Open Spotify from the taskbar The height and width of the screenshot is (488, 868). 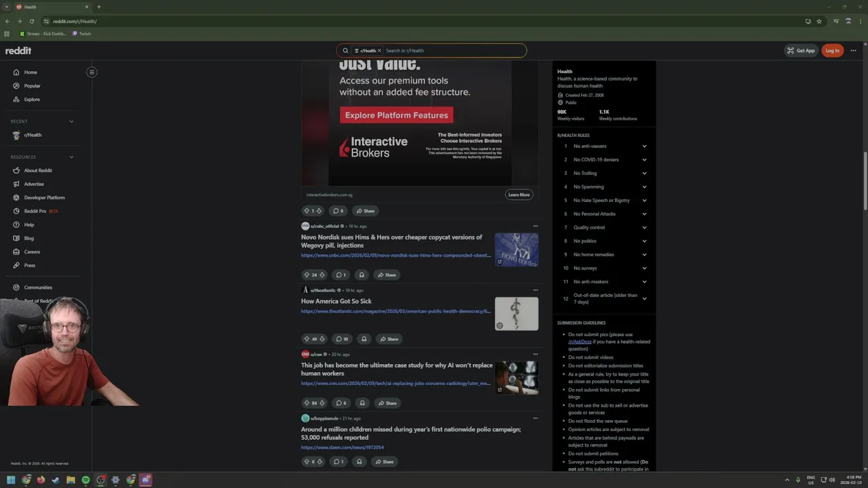[x=85, y=480]
